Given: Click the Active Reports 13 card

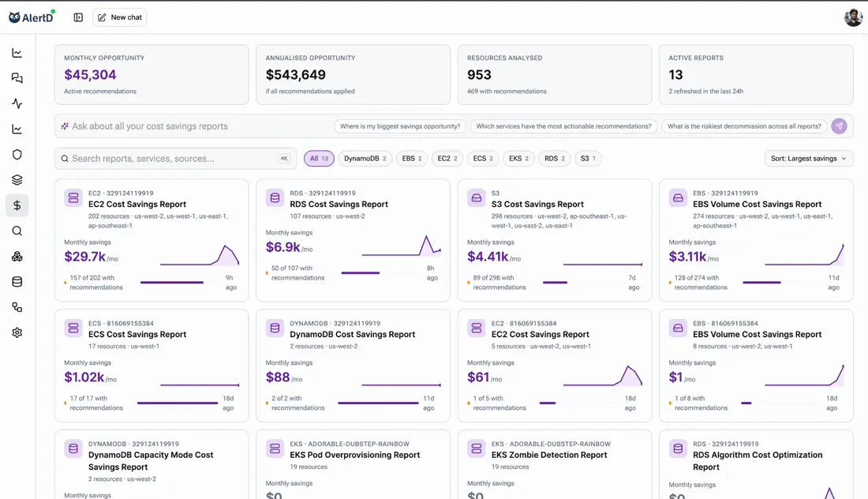Looking at the screenshot, I should (x=756, y=75).
